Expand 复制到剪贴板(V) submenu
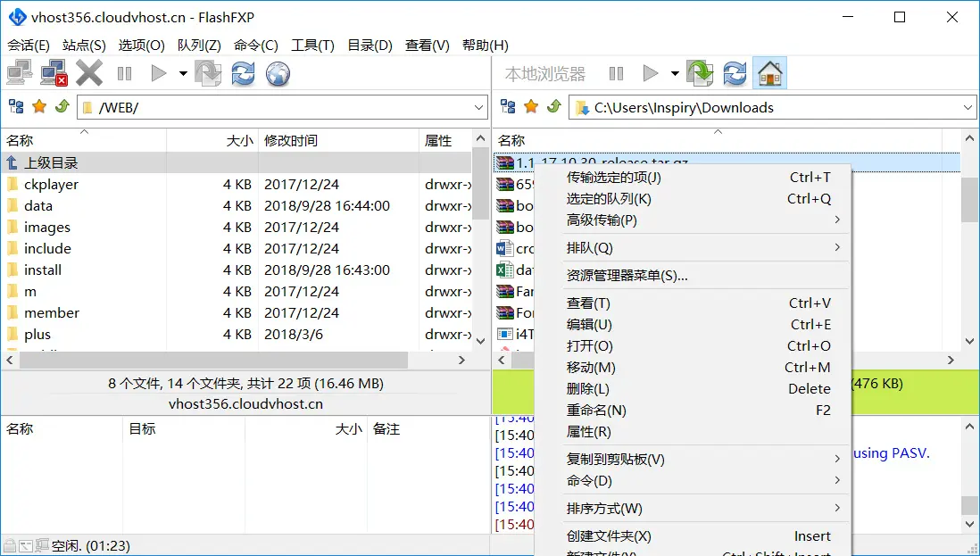This screenshot has width=980, height=556. click(x=693, y=459)
